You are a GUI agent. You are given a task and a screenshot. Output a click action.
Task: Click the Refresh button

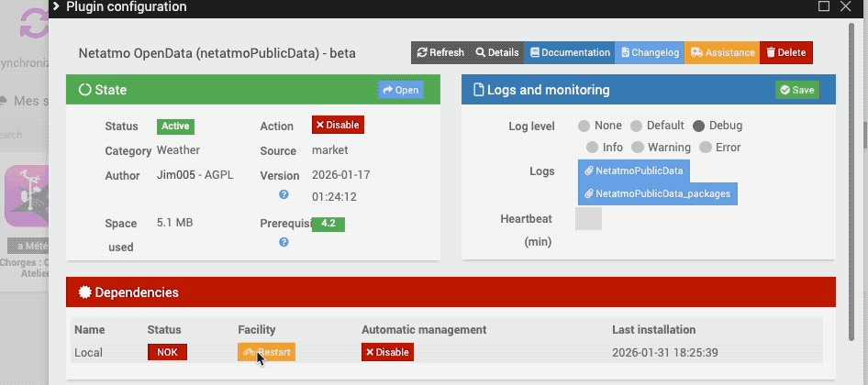coord(440,52)
